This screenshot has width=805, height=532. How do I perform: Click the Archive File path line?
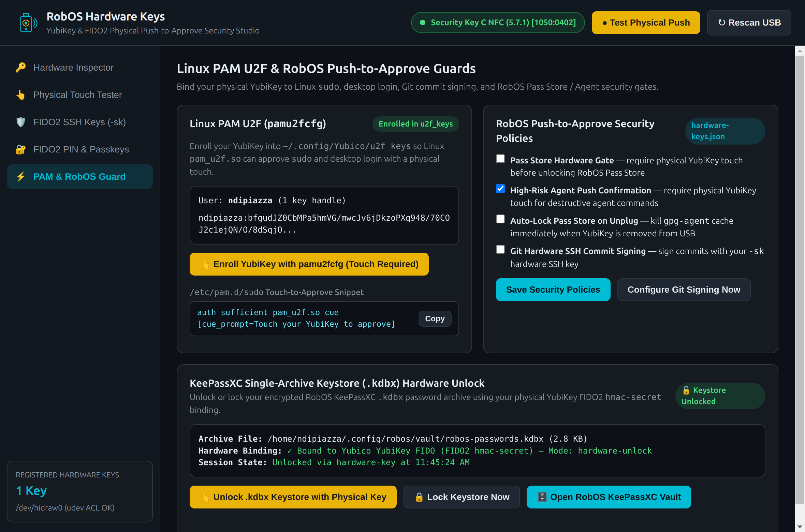pos(393,439)
